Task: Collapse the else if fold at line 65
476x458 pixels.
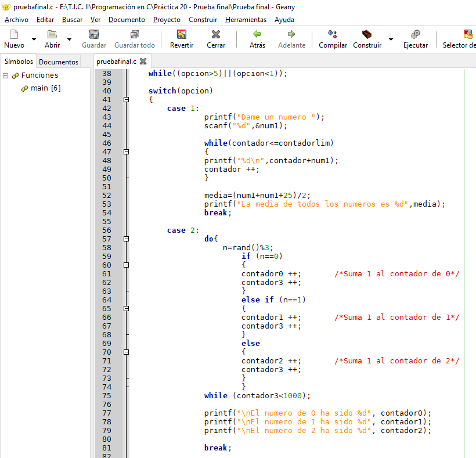Action: 127,308
